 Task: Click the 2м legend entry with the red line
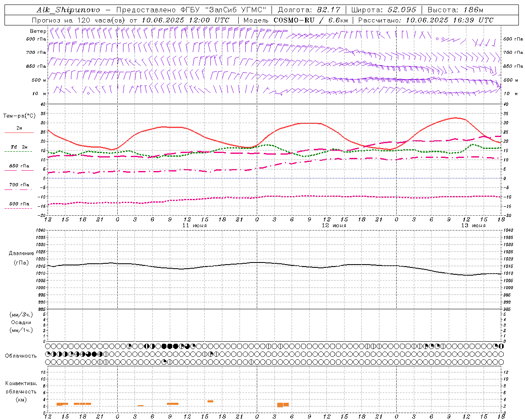click(x=19, y=130)
